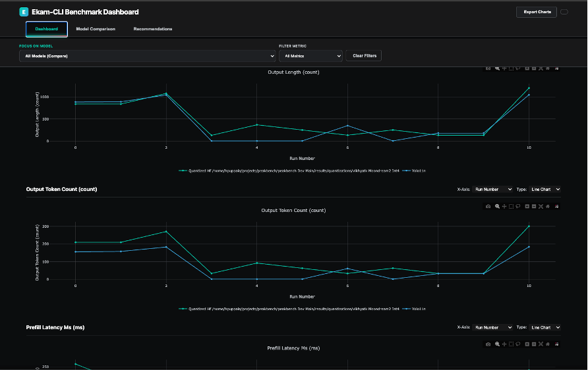
Task: Select pan tool on Output Token Count chart
Action: pyautogui.click(x=504, y=206)
